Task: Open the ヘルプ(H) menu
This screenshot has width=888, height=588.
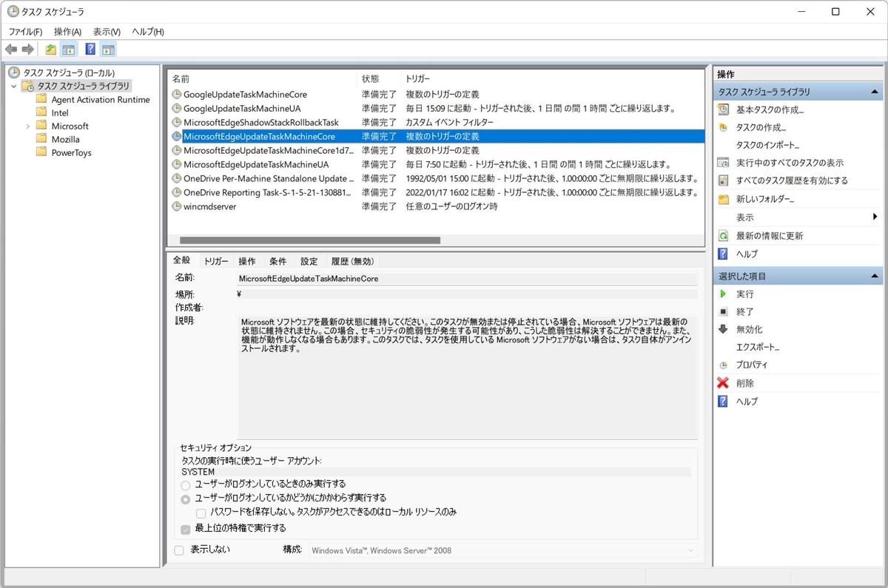Action: (148, 32)
